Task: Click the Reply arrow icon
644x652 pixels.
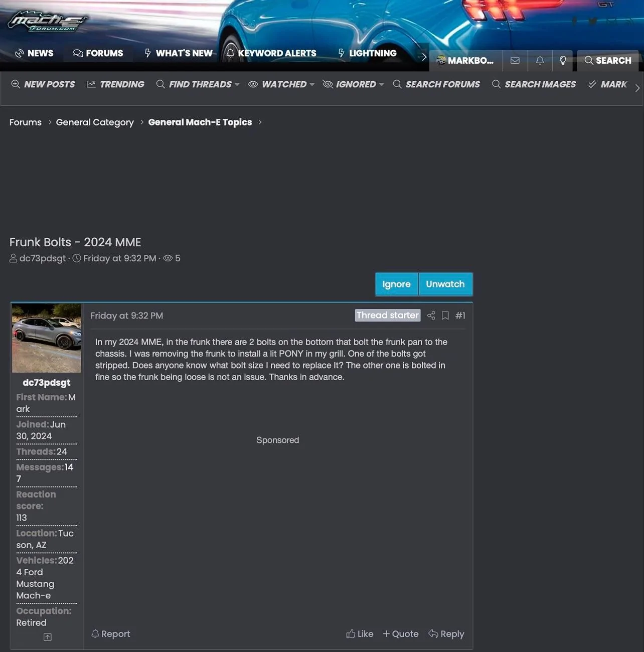Action: [x=433, y=634]
